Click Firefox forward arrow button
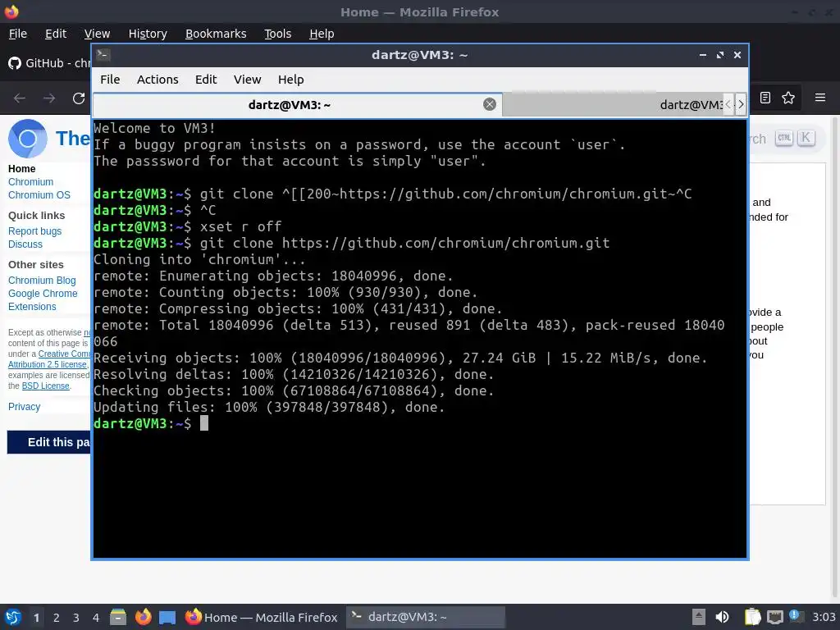This screenshot has width=840, height=630. tap(49, 98)
